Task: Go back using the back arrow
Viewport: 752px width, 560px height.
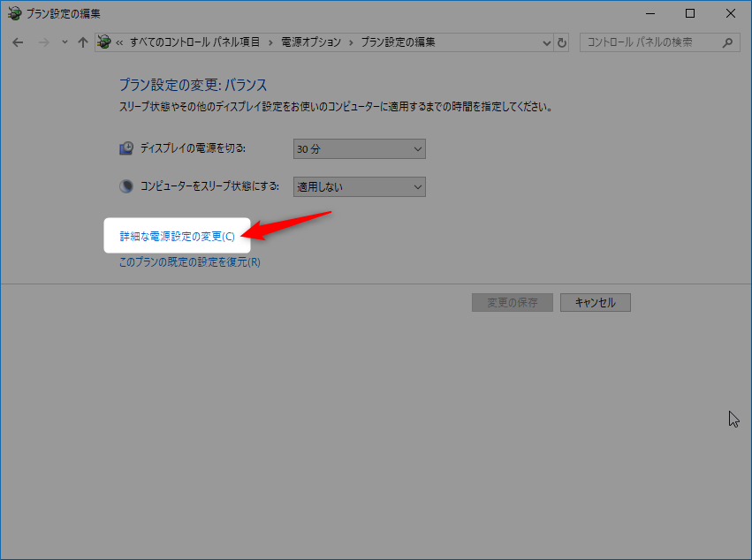Action: click(18, 42)
